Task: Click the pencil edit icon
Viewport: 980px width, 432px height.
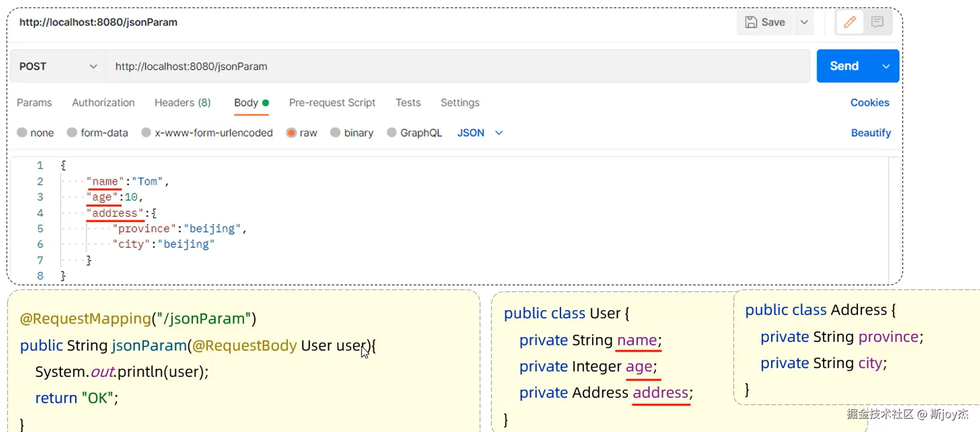Action: [849, 22]
